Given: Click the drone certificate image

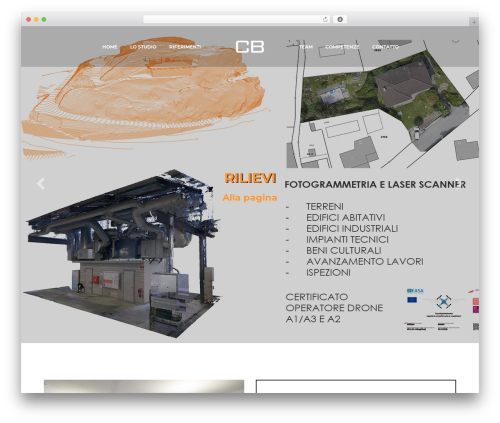Looking at the screenshot, I should click(x=442, y=310).
